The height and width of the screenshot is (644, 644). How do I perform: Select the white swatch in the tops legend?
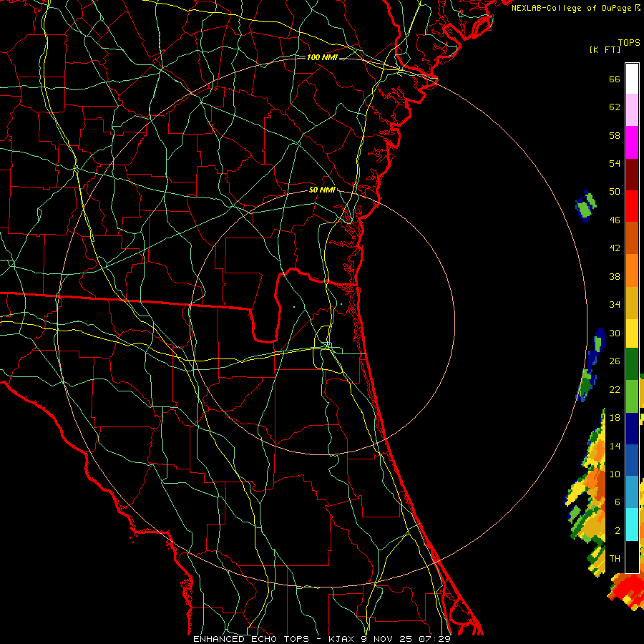point(632,79)
